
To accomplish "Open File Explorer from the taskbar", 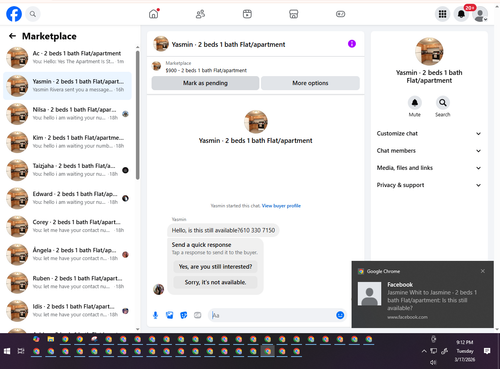I will pos(51,339).
